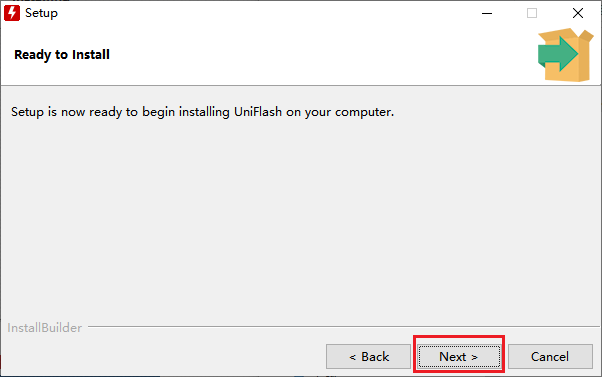This screenshot has width=602, height=377.
Task: Click the "Setup" window title text
Action: [41, 13]
